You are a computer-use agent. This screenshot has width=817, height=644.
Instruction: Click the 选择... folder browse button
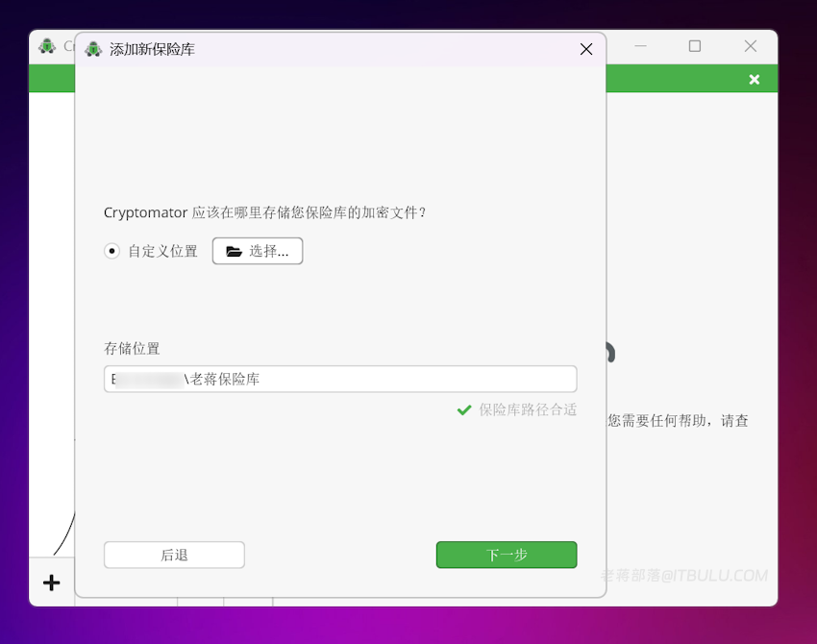[258, 251]
